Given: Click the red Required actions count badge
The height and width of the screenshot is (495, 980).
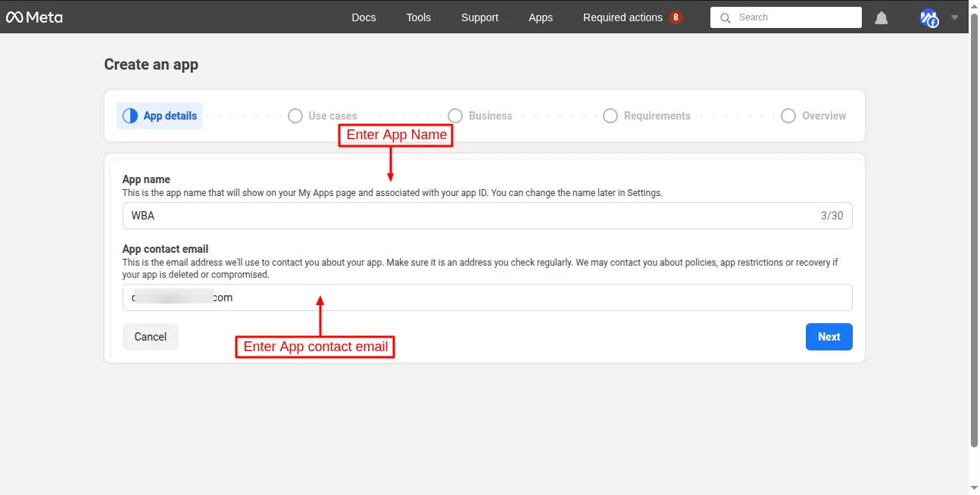Looking at the screenshot, I should tap(676, 17).
